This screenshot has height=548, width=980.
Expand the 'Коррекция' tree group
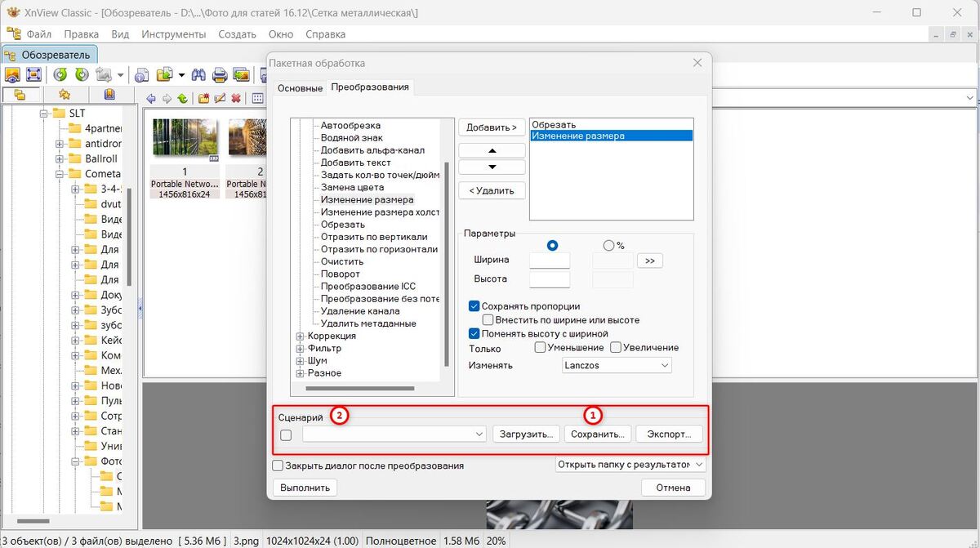coord(300,336)
